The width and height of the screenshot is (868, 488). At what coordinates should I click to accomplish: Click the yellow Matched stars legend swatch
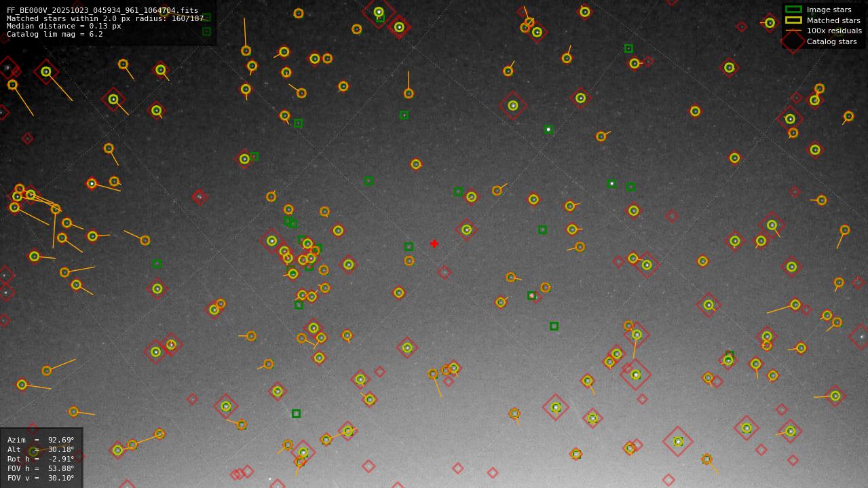[x=793, y=20]
